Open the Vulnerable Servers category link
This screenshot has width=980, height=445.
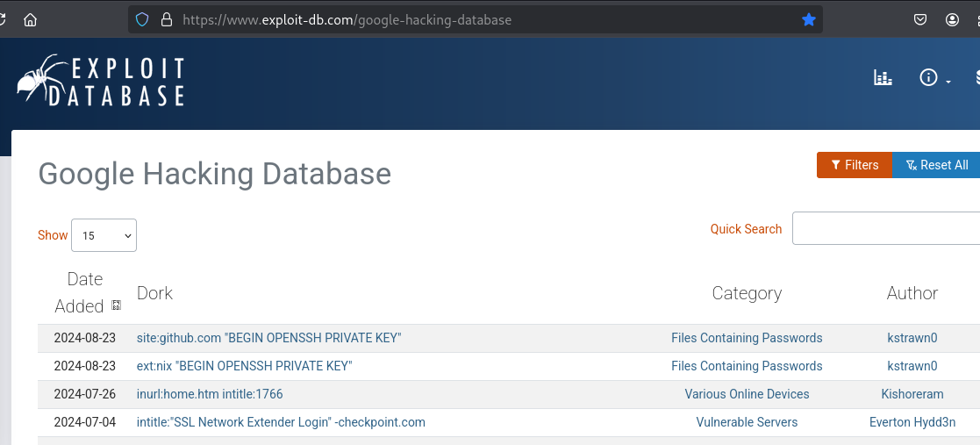click(747, 422)
